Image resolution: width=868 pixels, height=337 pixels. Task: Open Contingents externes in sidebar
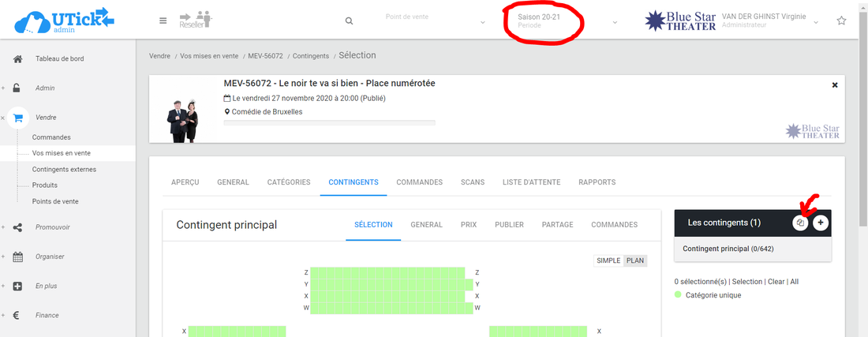point(64,169)
